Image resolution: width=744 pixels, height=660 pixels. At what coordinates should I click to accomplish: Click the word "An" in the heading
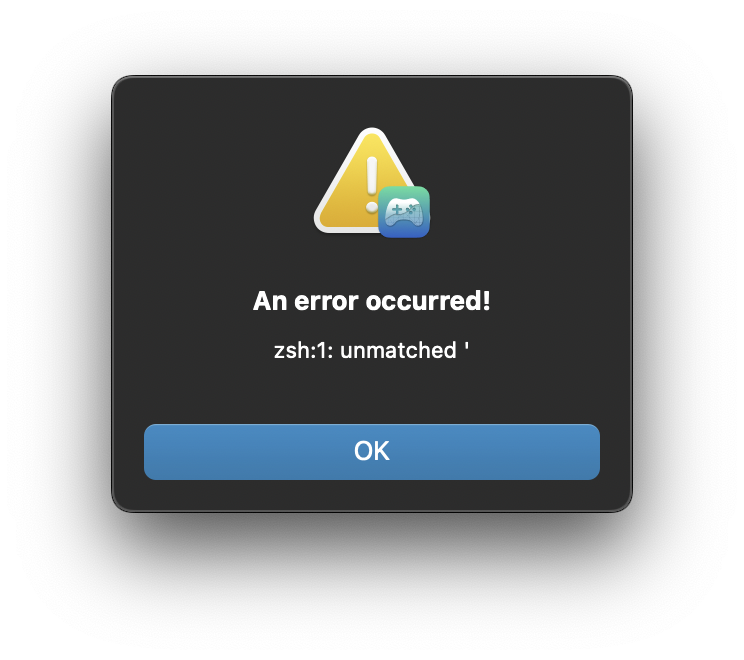270,301
